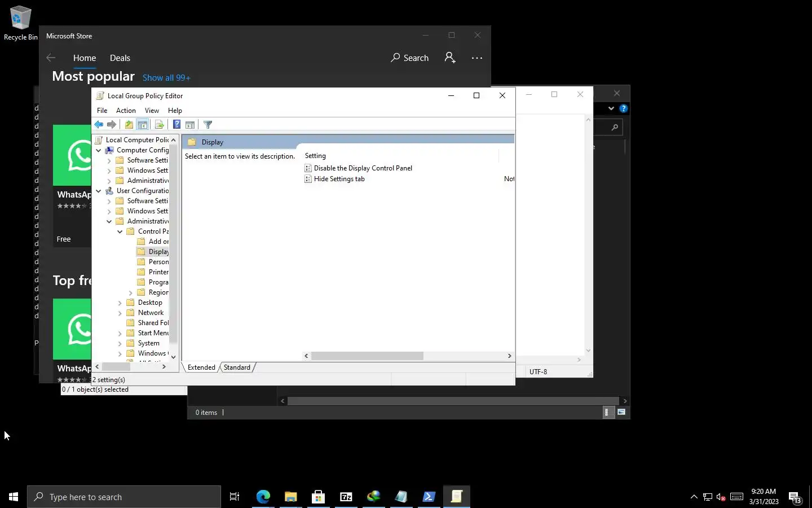
Task: Open the Deals tab in Microsoft Store
Action: tap(120, 58)
